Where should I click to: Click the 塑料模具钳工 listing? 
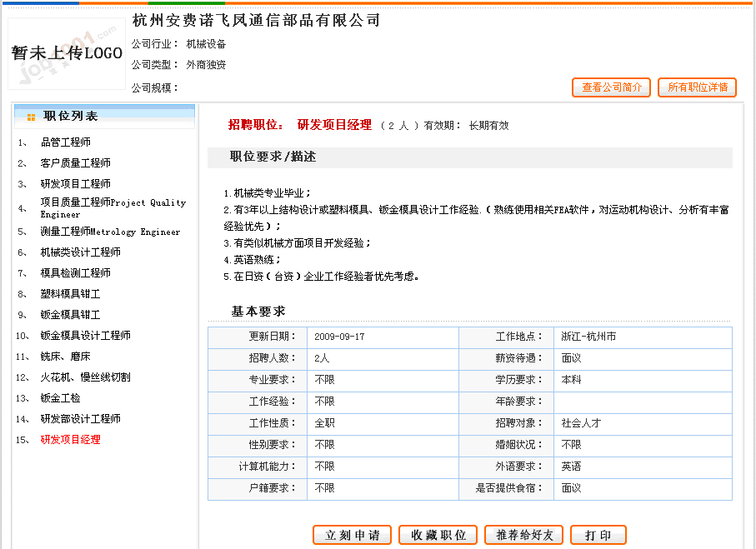coord(71,294)
